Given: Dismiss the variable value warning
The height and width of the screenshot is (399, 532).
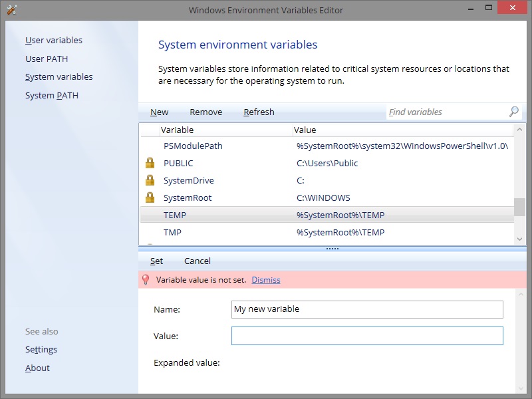Looking at the screenshot, I should coord(266,280).
